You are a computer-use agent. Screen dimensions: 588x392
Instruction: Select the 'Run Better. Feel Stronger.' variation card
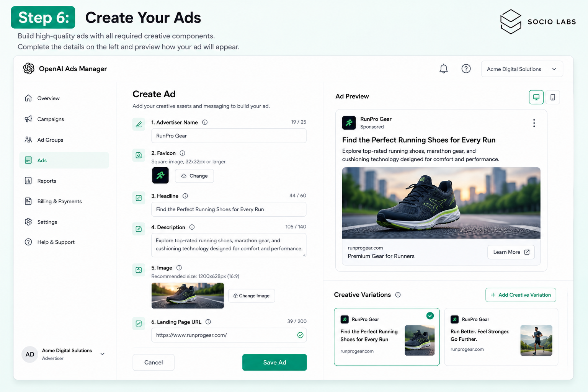(501, 337)
